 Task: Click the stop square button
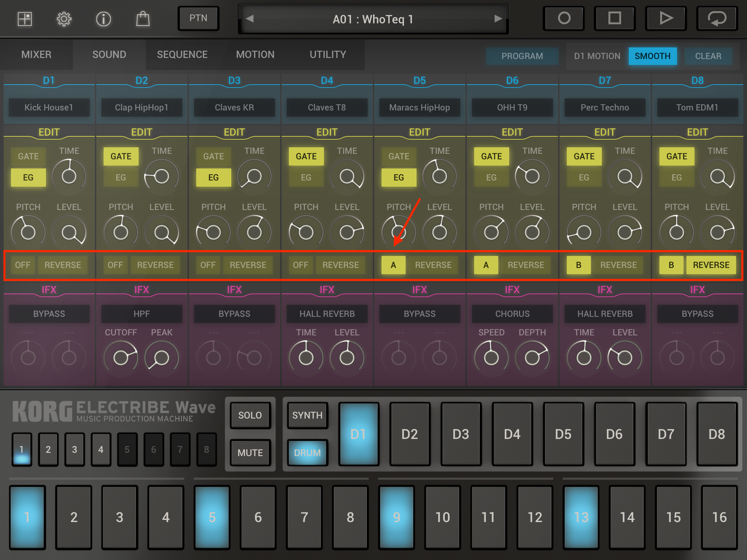pos(615,18)
